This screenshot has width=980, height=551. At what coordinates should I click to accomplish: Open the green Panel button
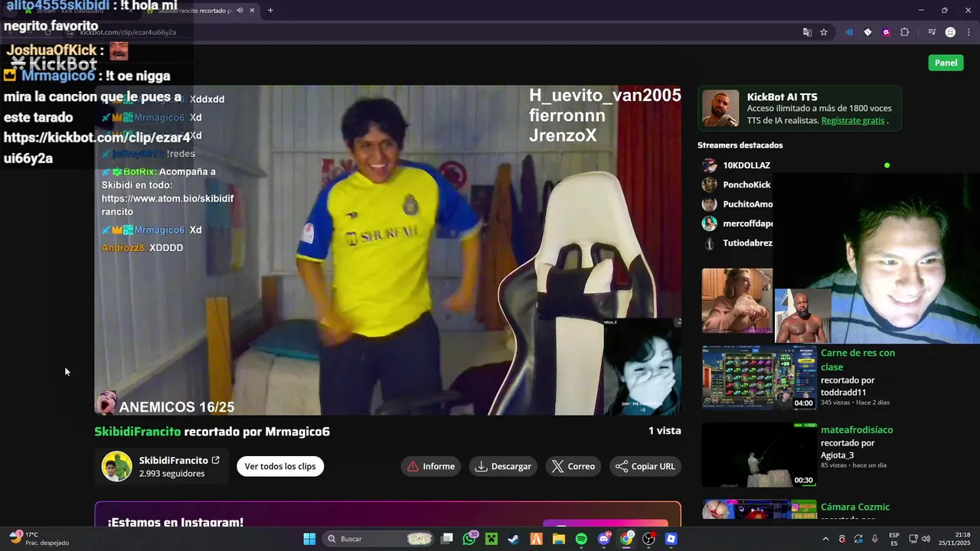(946, 63)
